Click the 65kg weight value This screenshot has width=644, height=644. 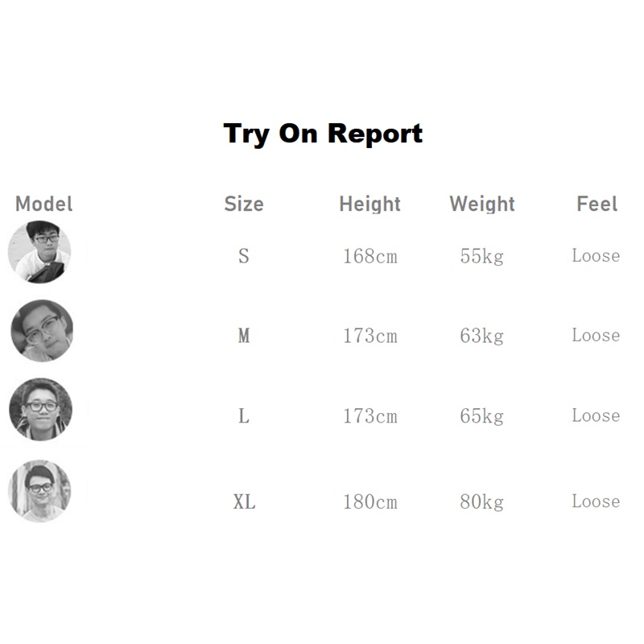click(482, 416)
